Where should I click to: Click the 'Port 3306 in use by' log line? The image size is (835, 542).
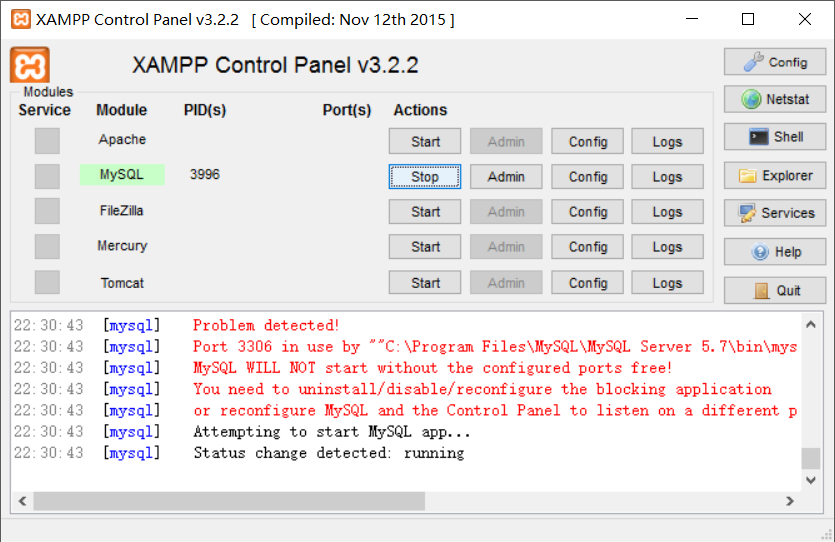(495, 347)
